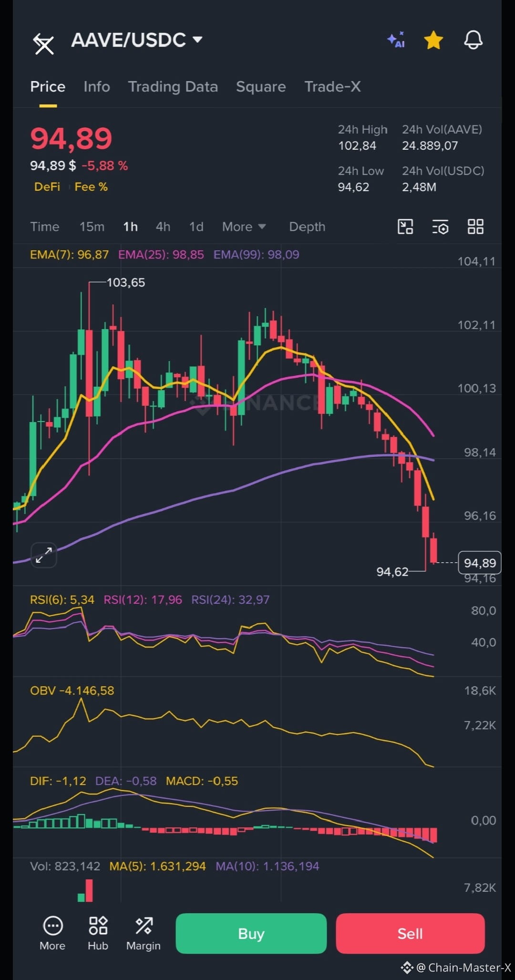This screenshot has height=980, width=515.
Task: Tap the RSI(24): 32,97 label
Action: click(x=230, y=599)
